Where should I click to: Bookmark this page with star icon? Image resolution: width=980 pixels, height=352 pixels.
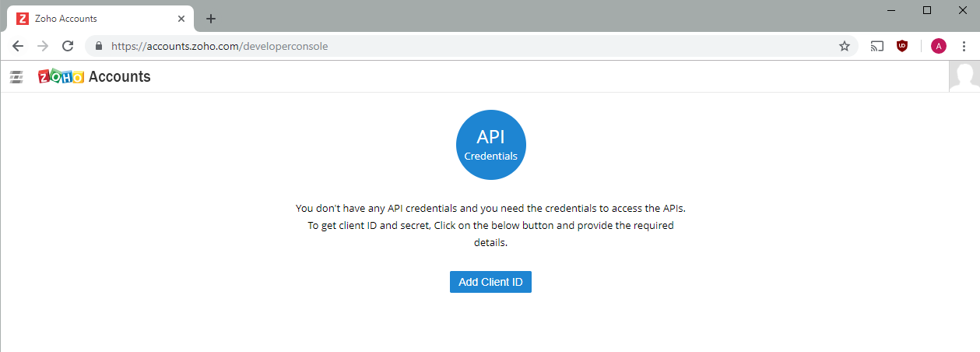pyautogui.click(x=844, y=46)
